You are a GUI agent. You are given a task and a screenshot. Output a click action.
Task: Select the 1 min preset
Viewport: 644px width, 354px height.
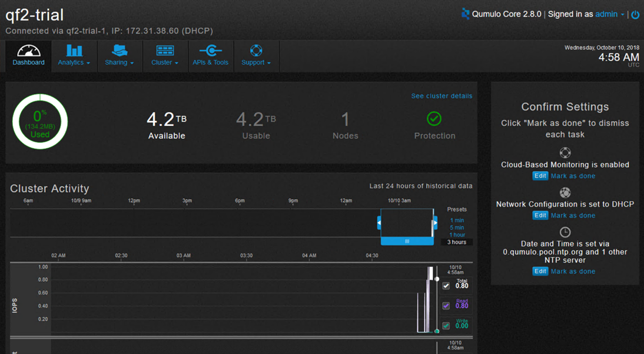coord(456,219)
